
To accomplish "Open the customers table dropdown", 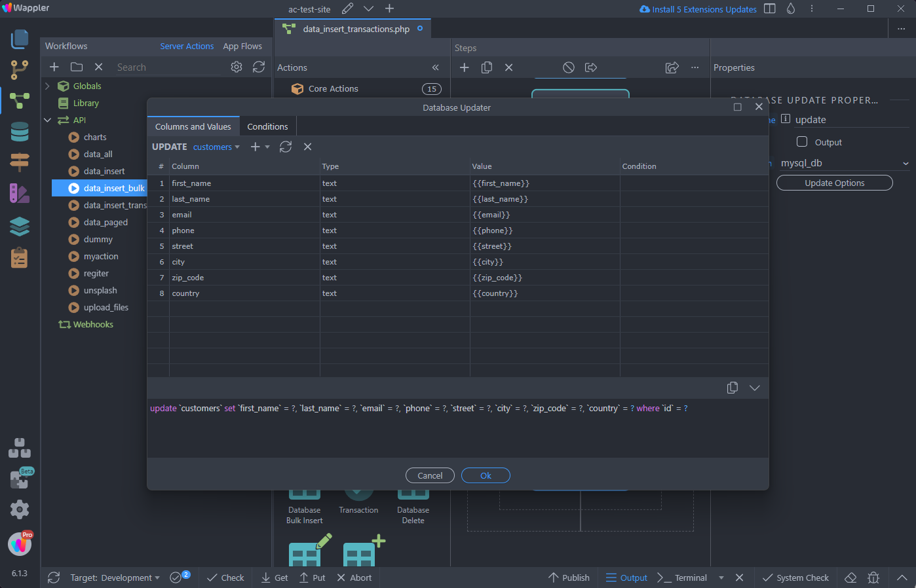I will point(216,147).
